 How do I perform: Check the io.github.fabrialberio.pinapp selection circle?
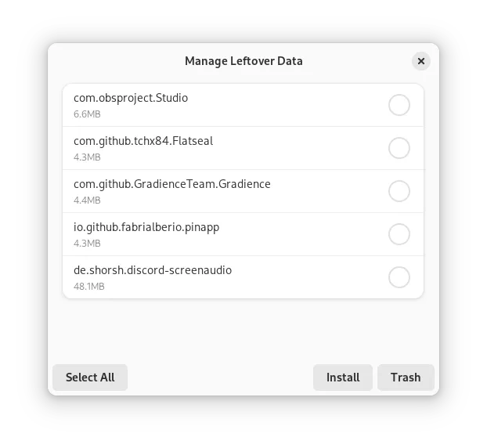pyautogui.click(x=399, y=234)
